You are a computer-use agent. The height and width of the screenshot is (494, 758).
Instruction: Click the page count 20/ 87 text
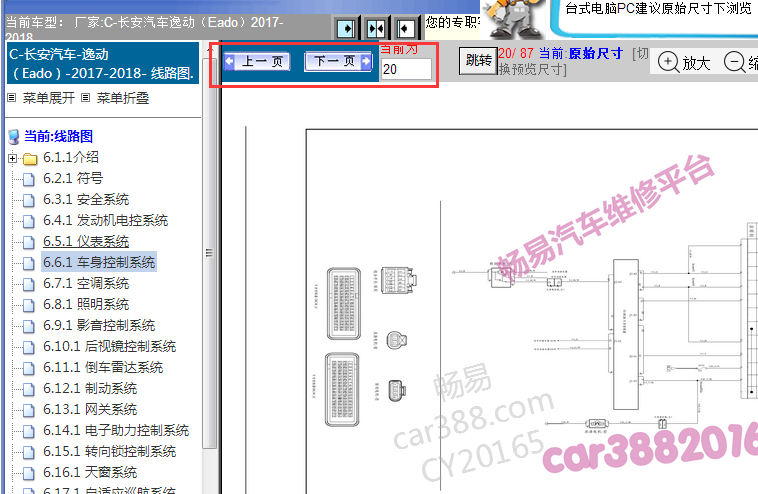coord(516,53)
